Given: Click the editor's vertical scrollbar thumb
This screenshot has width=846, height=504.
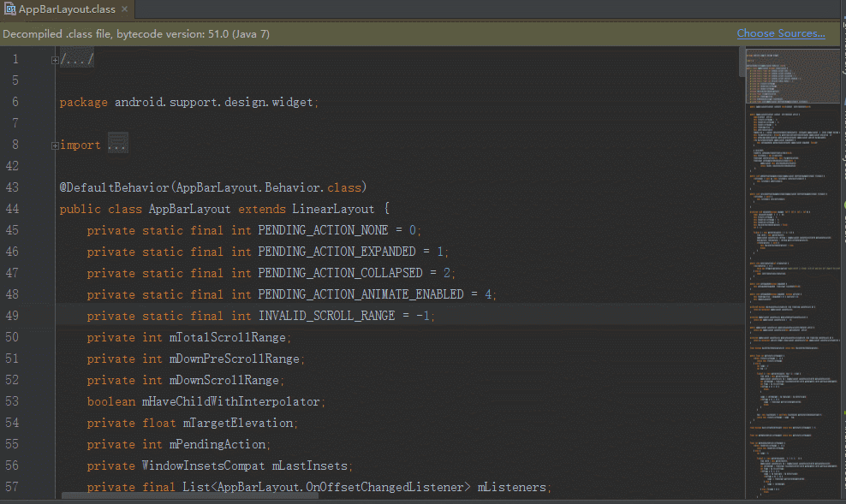Looking at the screenshot, I should [x=742, y=61].
